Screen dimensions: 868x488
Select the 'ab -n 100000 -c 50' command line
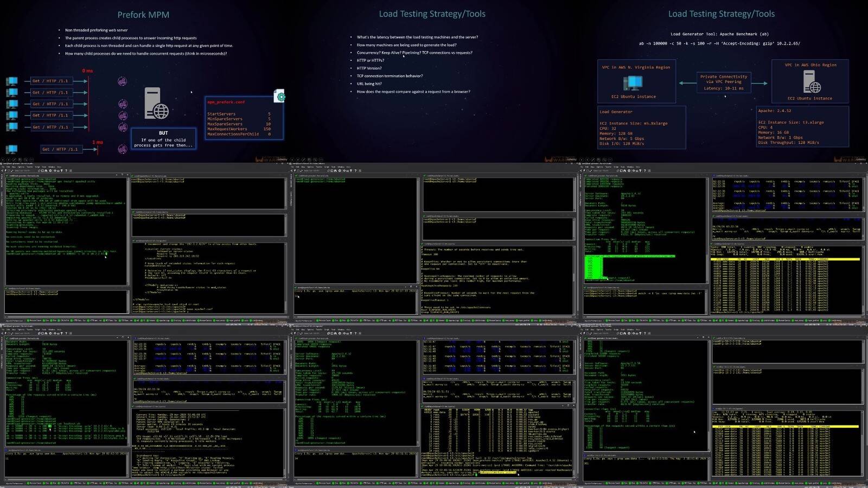coord(719,43)
